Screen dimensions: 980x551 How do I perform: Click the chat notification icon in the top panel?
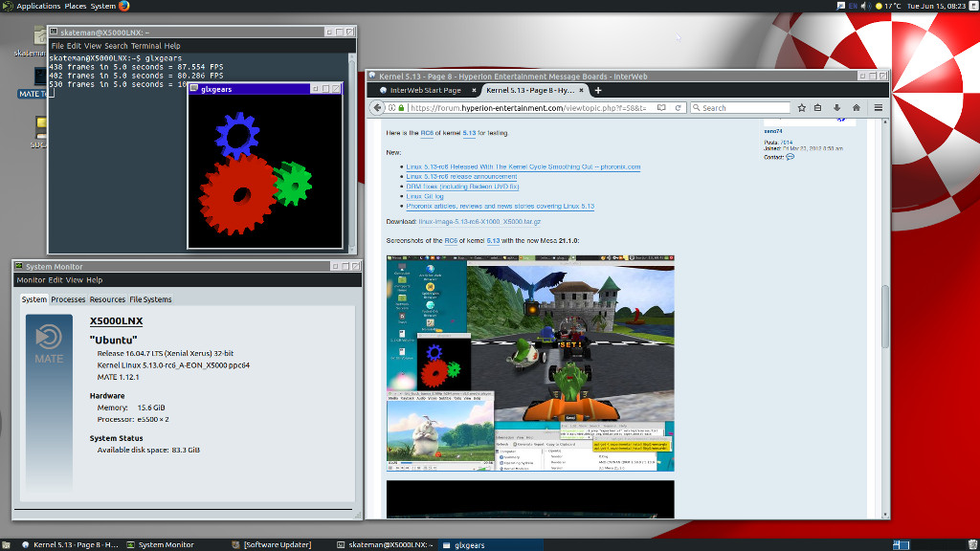pyautogui.click(x=840, y=6)
